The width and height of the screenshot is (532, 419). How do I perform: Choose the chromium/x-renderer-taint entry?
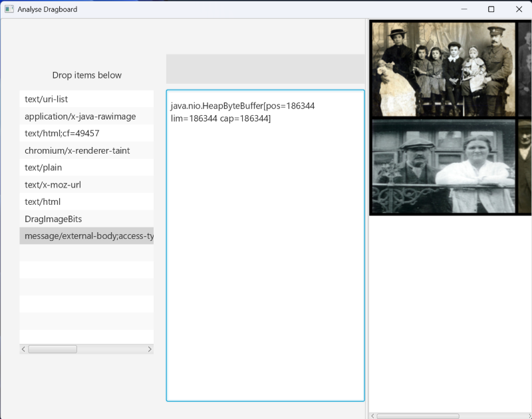[86, 150]
